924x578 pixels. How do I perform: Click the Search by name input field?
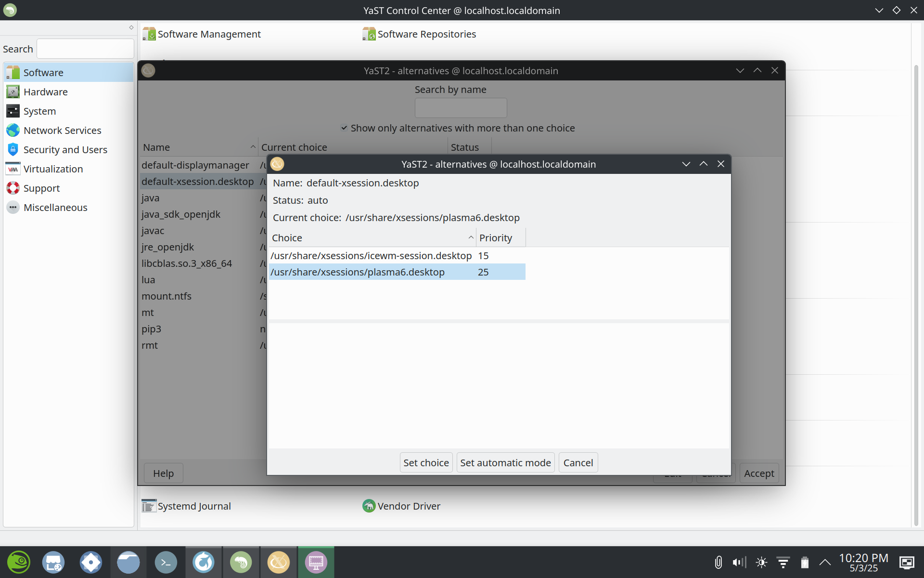[x=461, y=108]
